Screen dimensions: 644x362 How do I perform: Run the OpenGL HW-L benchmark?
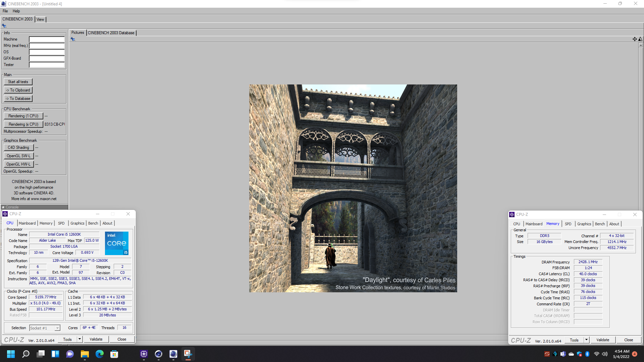click(18, 164)
